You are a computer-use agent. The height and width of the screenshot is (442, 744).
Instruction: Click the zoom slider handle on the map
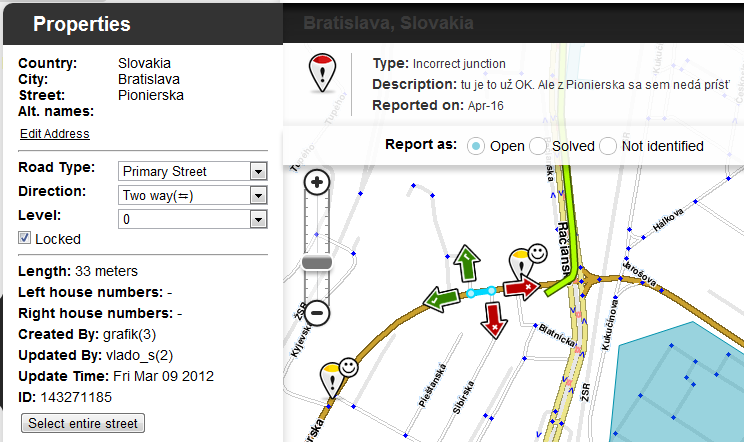[x=316, y=262]
